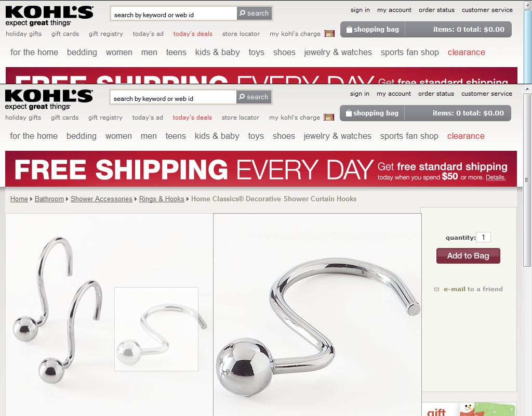
Task: Select clearance in the lower navigation bar
Action: [x=466, y=136]
